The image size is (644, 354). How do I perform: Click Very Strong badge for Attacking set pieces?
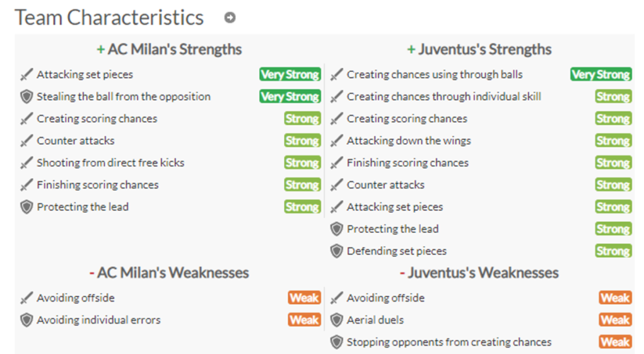[x=290, y=75]
